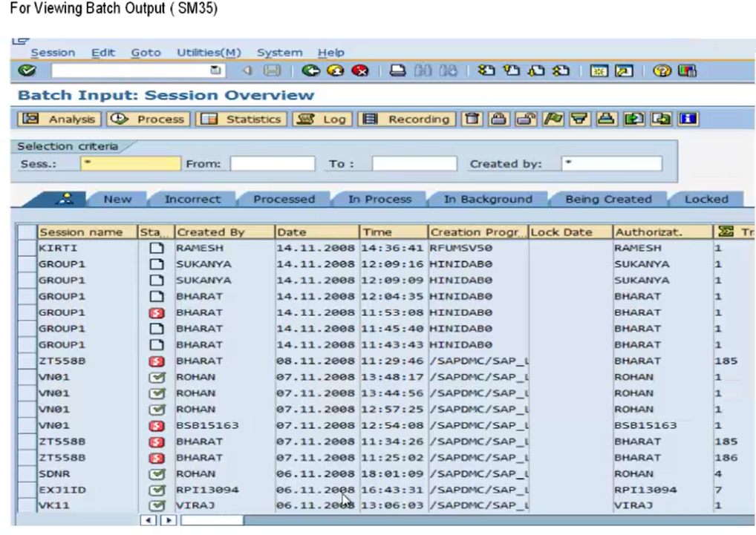Viewport: 756px width, 535px height.
Task: Select row selector of GROUP1 12:09:16 session
Action: point(27,264)
